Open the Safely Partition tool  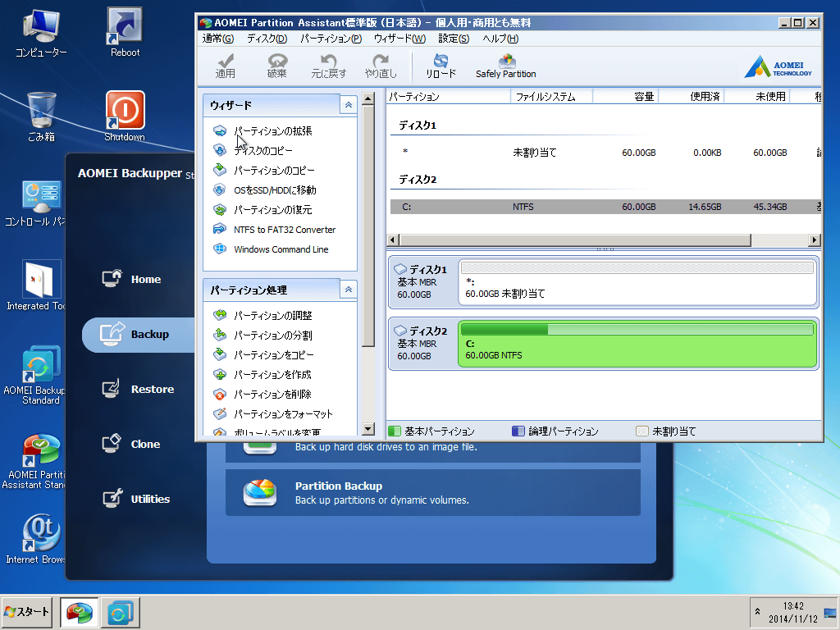coord(505,66)
